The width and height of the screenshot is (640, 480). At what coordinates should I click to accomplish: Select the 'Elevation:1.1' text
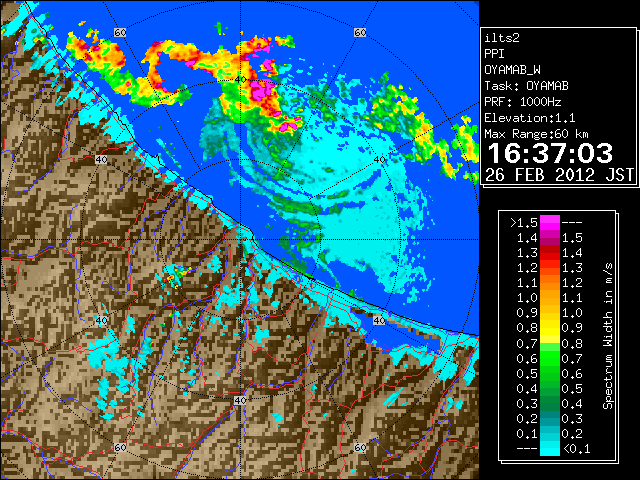(530, 118)
